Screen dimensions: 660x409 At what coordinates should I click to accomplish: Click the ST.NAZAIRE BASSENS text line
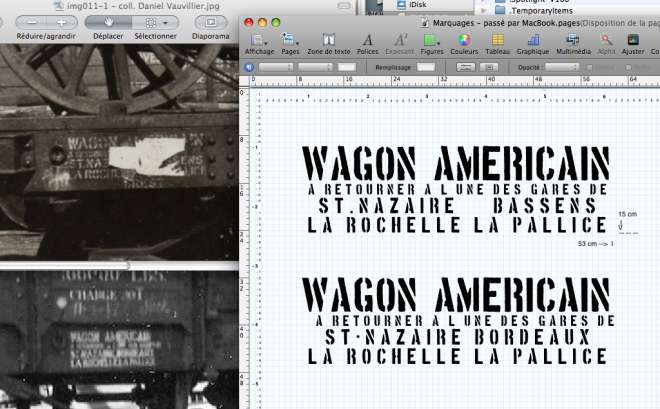(x=457, y=206)
